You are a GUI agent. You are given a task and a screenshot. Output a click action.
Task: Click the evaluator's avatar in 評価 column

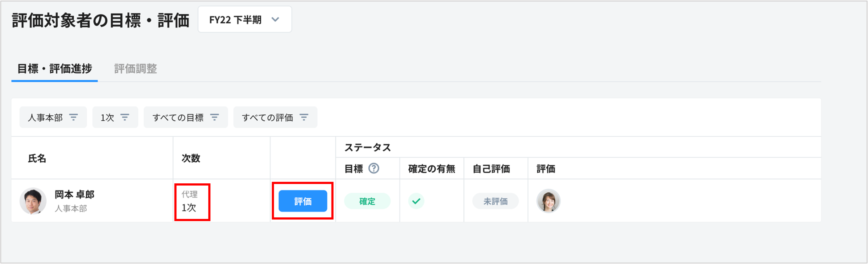[x=548, y=201]
